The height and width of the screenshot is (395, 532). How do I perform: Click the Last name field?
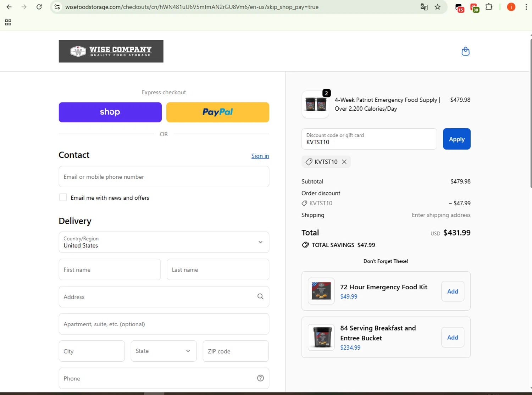(x=218, y=269)
